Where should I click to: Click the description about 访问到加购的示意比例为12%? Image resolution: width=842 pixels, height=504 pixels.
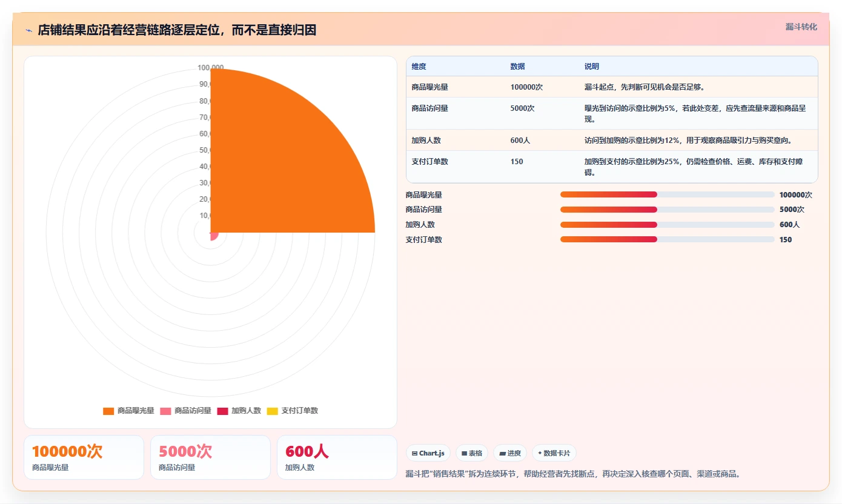click(x=689, y=141)
